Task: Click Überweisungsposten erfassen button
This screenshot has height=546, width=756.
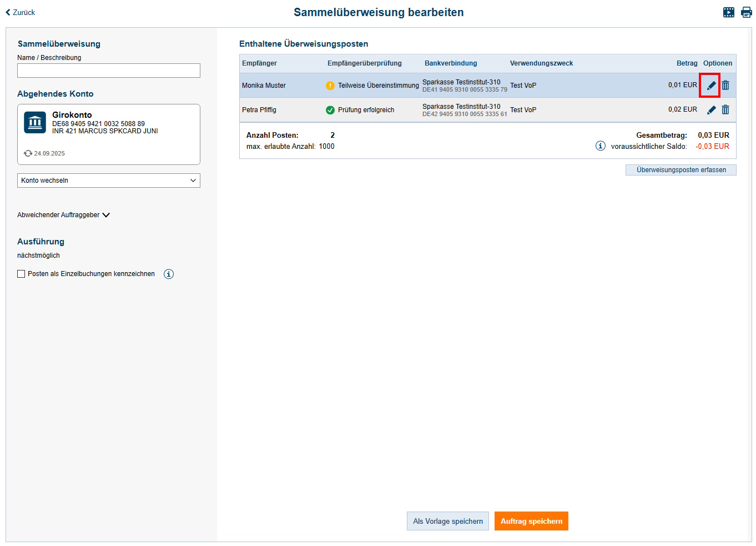Action: [x=681, y=170]
